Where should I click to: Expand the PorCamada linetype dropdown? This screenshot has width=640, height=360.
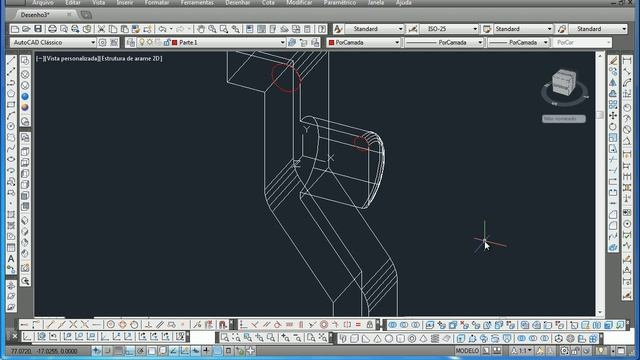480,42
